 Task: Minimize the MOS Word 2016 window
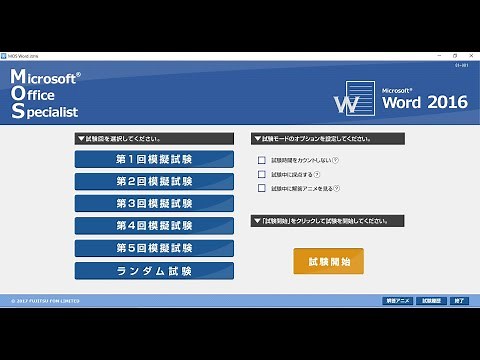(x=439, y=56)
